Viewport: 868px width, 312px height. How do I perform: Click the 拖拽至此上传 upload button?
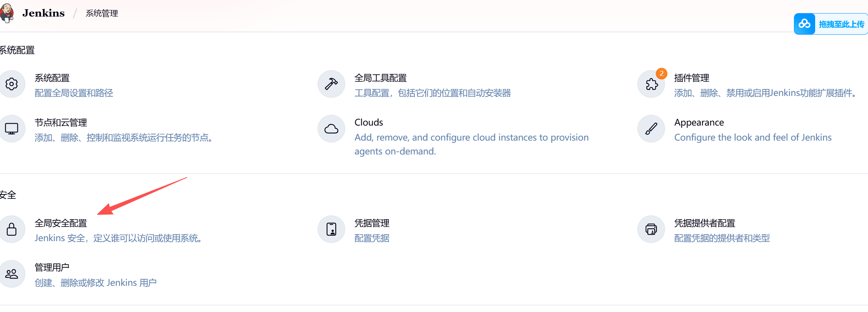831,24
